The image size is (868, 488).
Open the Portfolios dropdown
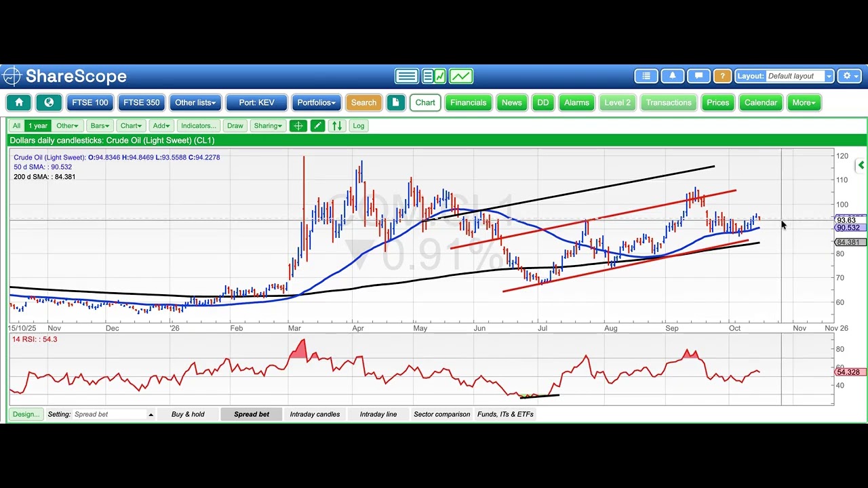(317, 103)
